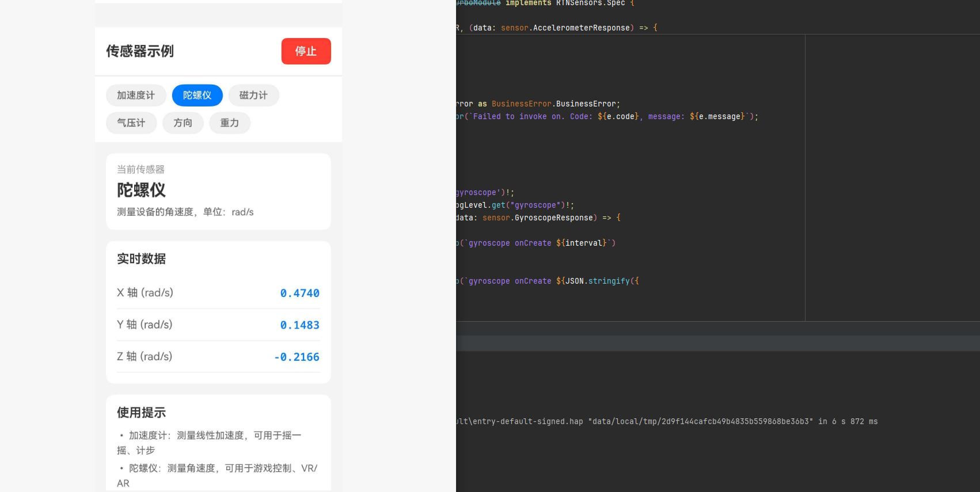The height and width of the screenshot is (492, 980).
Task: Click the 陀螺仪 heading in the current sensor card
Action: pyautogui.click(x=141, y=190)
